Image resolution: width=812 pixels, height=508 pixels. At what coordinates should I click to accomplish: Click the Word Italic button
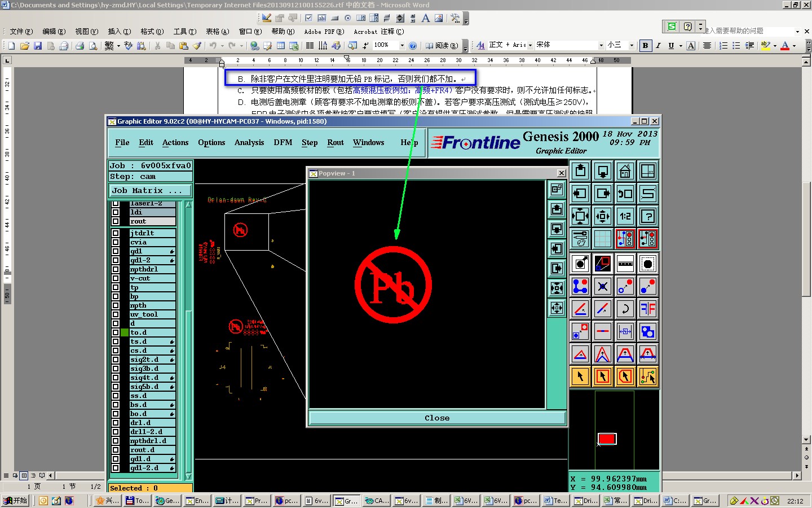(658, 46)
